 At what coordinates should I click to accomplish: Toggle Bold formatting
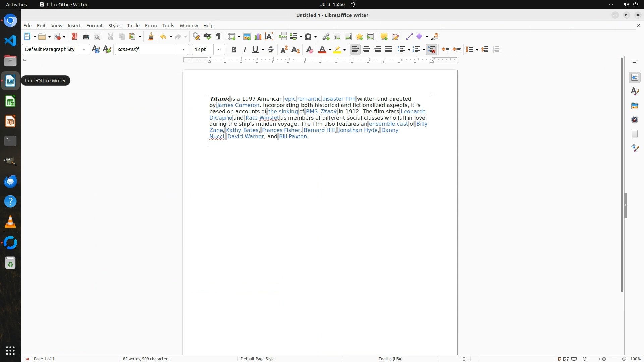coord(234,50)
